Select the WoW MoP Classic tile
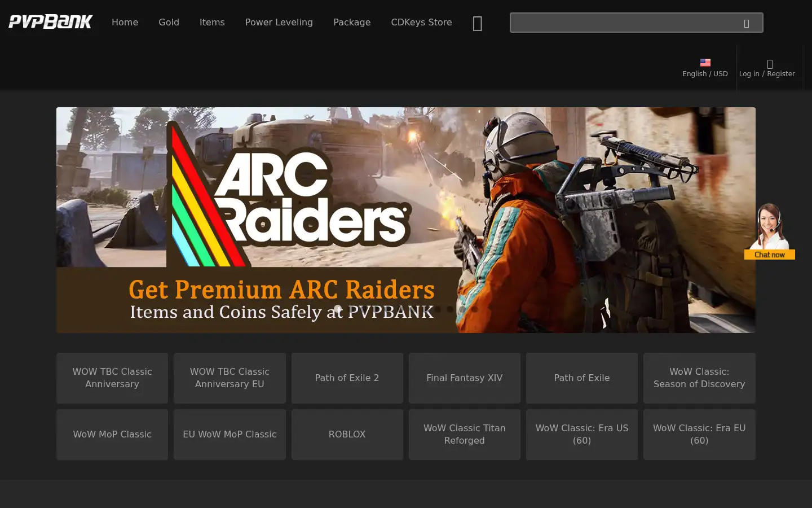Image resolution: width=812 pixels, height=508 pixels. (x=112, y=435)
